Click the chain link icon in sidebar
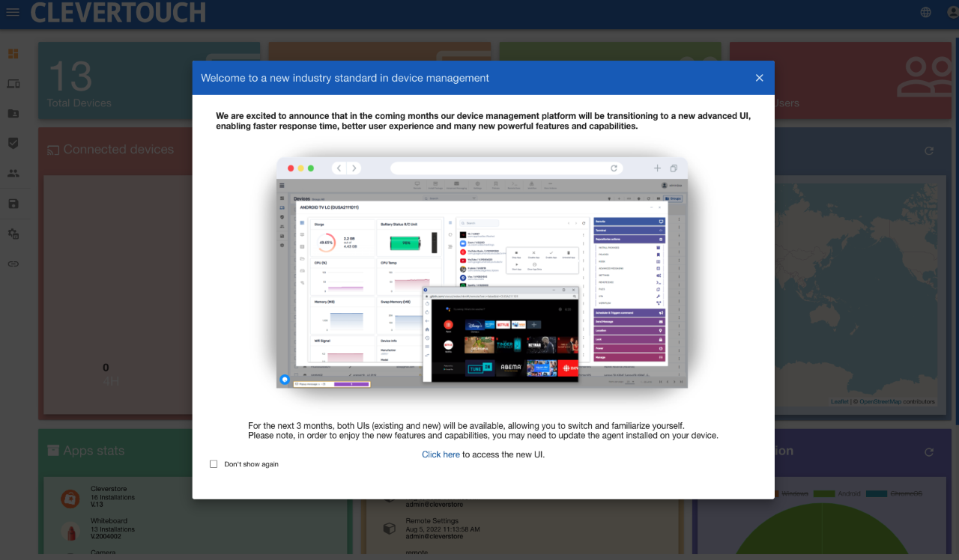The image size is (959, 560). (13, 264)
